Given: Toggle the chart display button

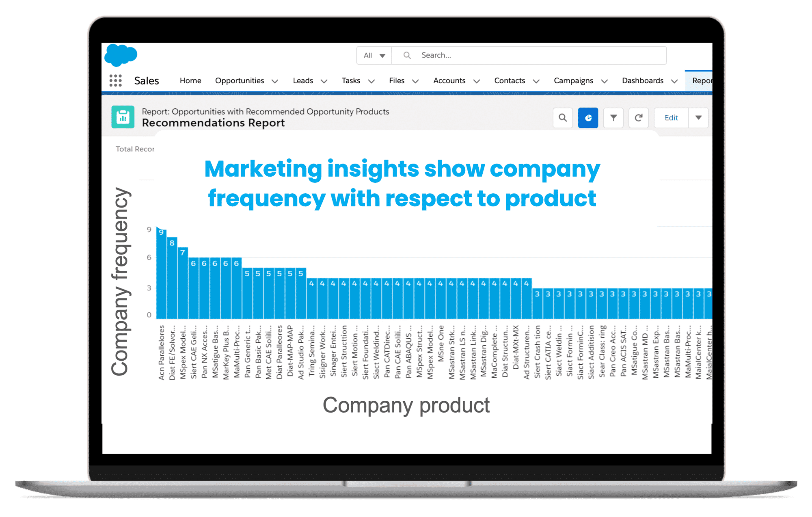Looking at the screenshot, I should click(588, 118).
